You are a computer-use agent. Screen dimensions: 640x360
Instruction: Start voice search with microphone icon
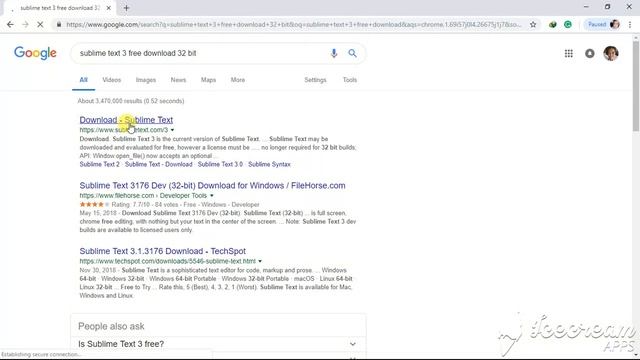[334, 53]
